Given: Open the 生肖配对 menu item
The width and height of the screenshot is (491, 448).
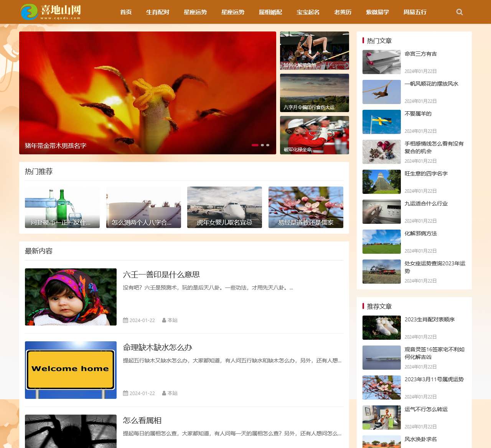Looking at the screenshot, I should point(158,12).
